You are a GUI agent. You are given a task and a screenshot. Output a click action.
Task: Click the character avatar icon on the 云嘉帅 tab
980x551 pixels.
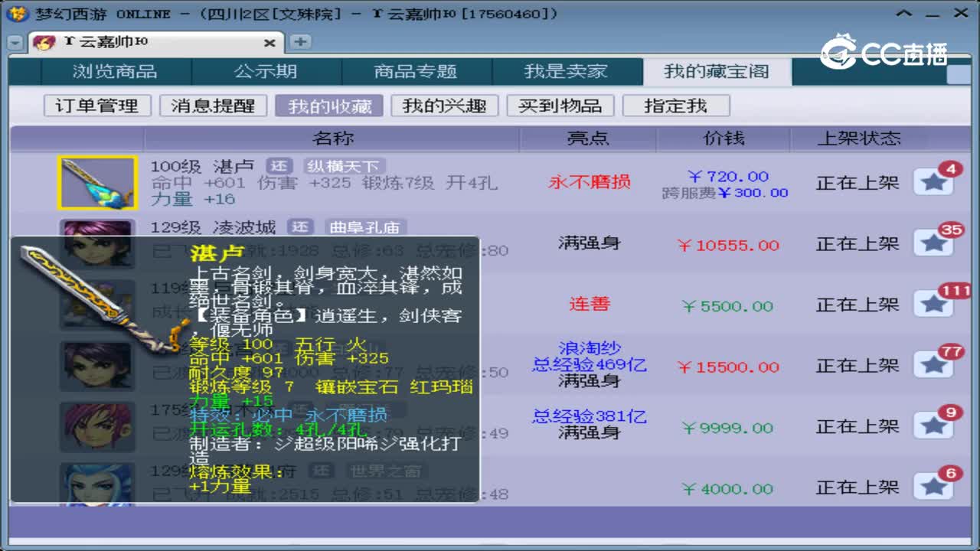[44, 42]
